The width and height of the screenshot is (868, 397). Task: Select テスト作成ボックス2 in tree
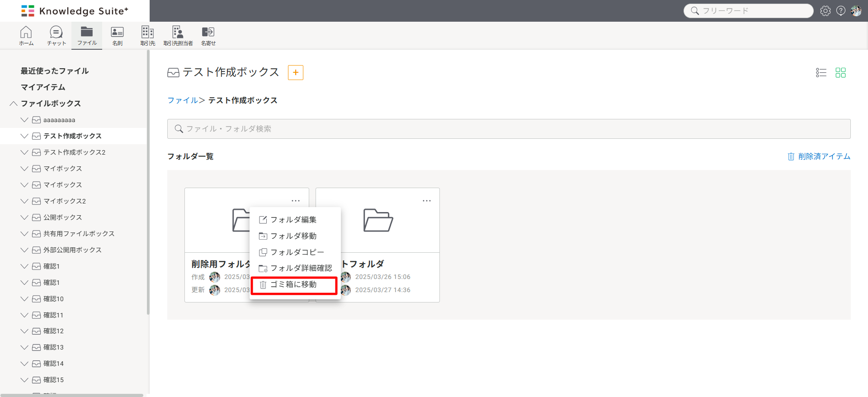click(x=74, y=152)
